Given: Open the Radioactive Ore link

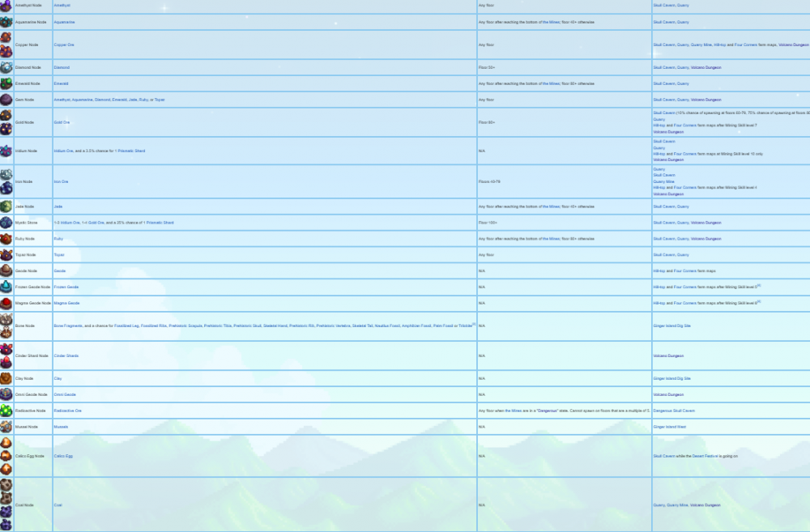Looking at the screenshot, I should pos(68,411).
